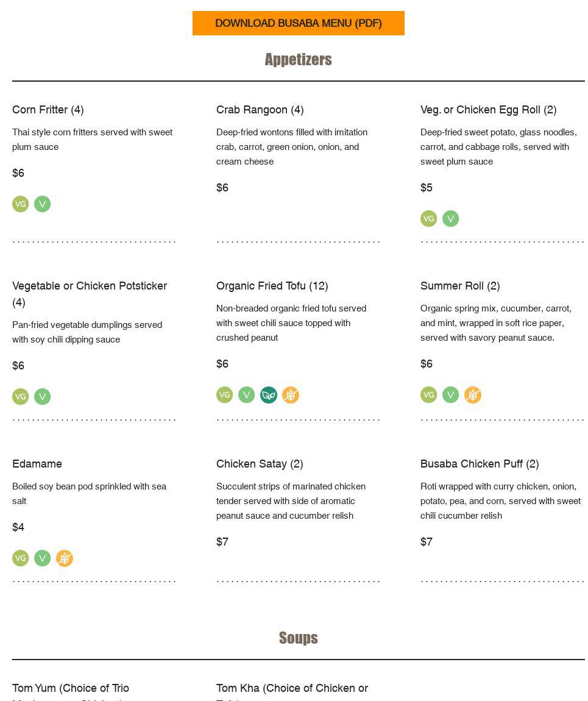Click the VG icon under Organic Fried Tofu

coord(225,395)
